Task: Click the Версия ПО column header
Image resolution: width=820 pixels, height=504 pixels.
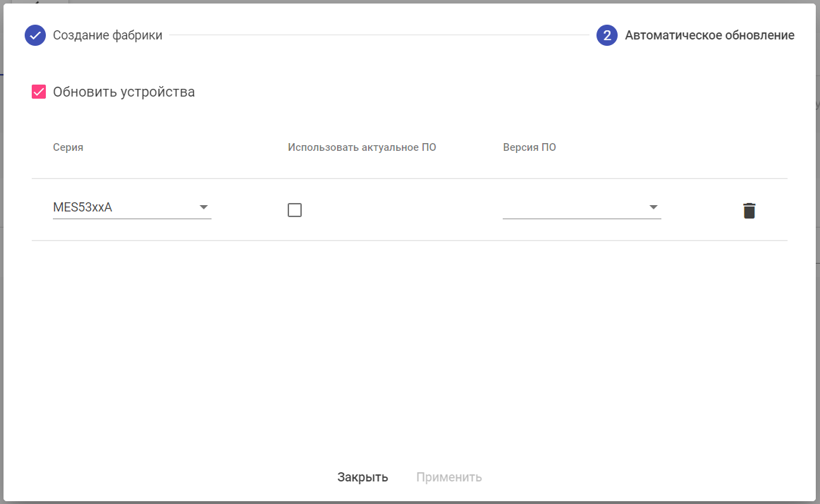Action: pyautogui.click(x=530, y=147)
